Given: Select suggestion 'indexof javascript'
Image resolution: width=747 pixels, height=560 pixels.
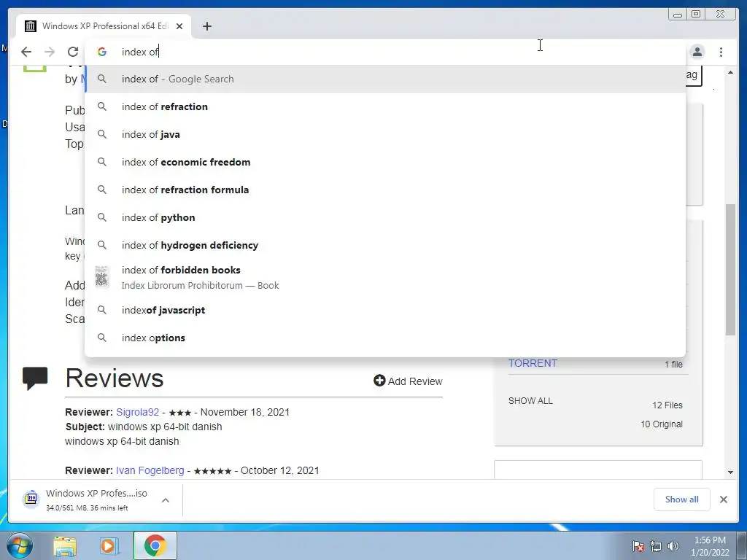Looking at the screenshot, I should pyautogui.click(x=385, y=310).
